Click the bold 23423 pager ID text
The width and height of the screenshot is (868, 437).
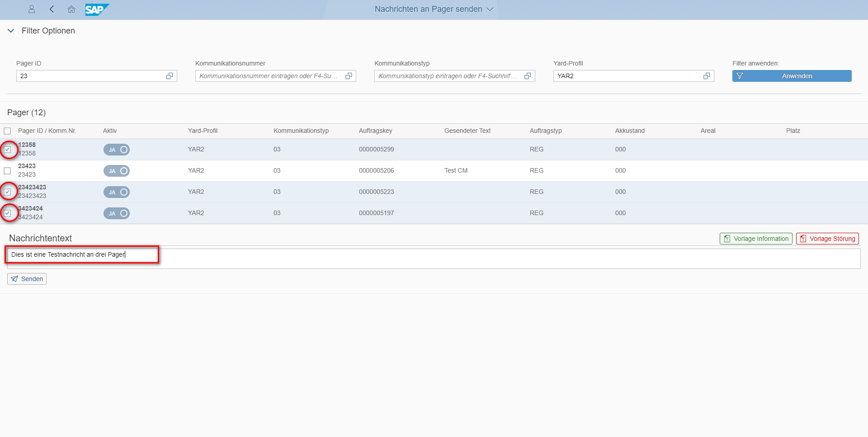[27, 166]
